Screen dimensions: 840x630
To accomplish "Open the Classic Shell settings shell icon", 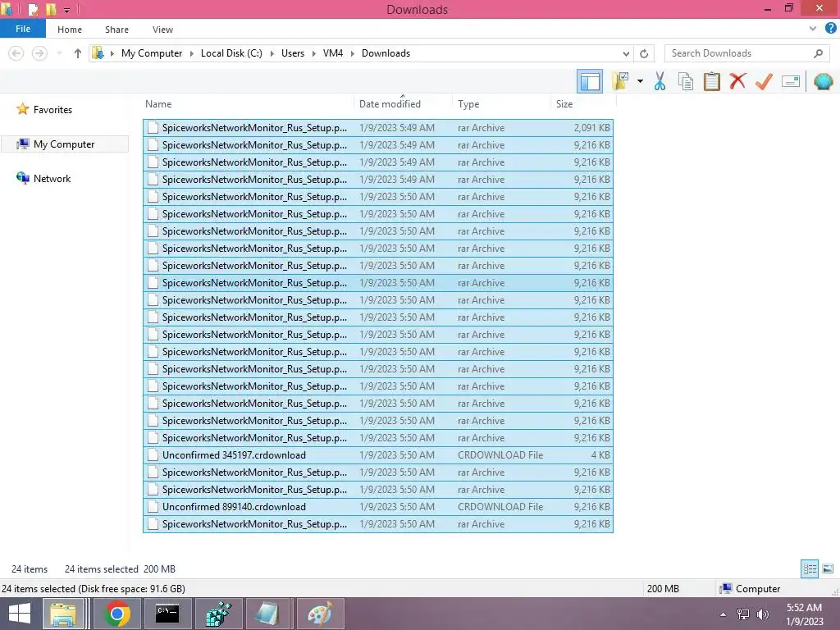I will [x=823, y=81].
